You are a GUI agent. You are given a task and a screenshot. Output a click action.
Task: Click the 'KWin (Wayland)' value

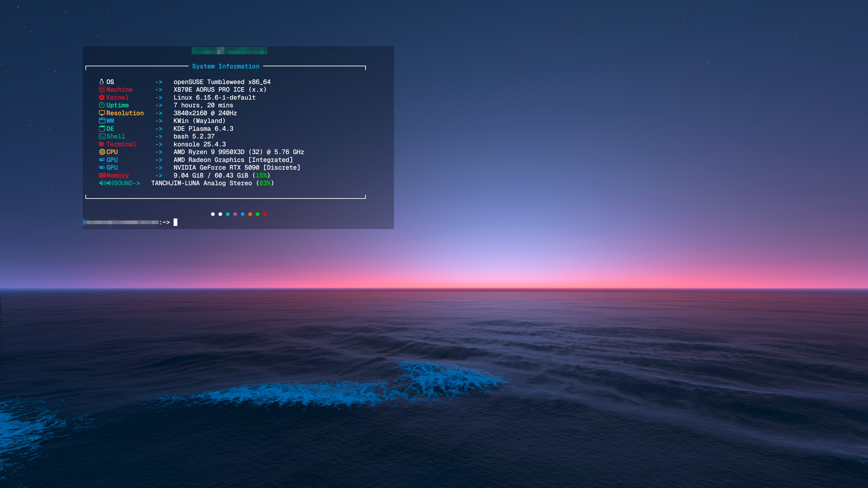199,121
